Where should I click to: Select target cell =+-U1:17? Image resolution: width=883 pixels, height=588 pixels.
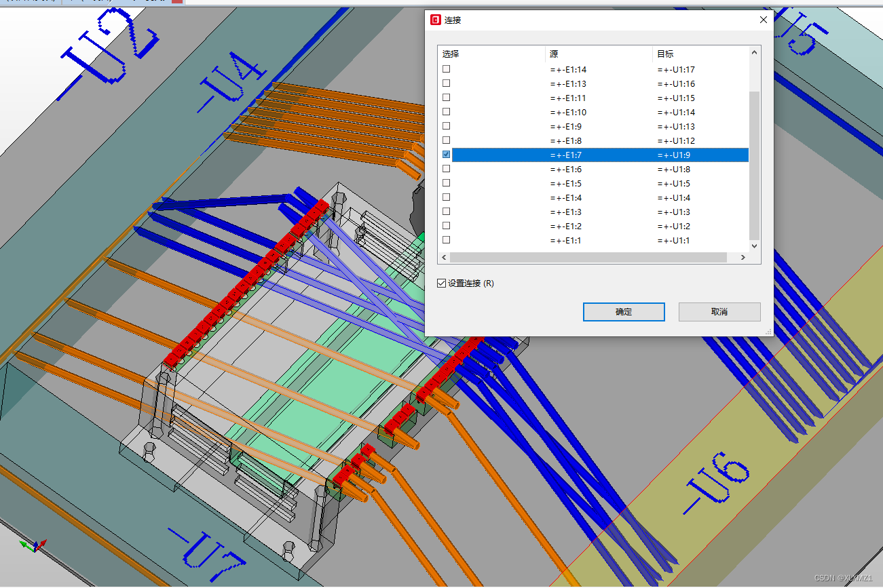pos(676,70)
